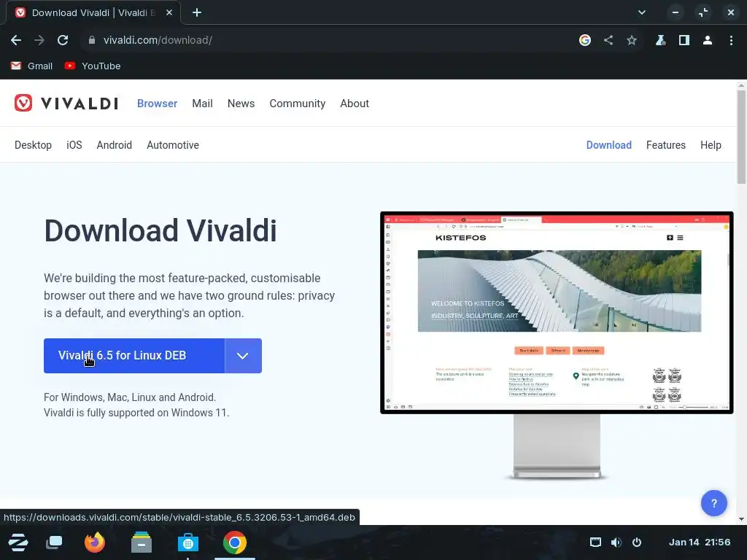The height and width of the screenshot is (560, 747).
Task: Open Chrome Labs flask icon
Action: (660, 41)
